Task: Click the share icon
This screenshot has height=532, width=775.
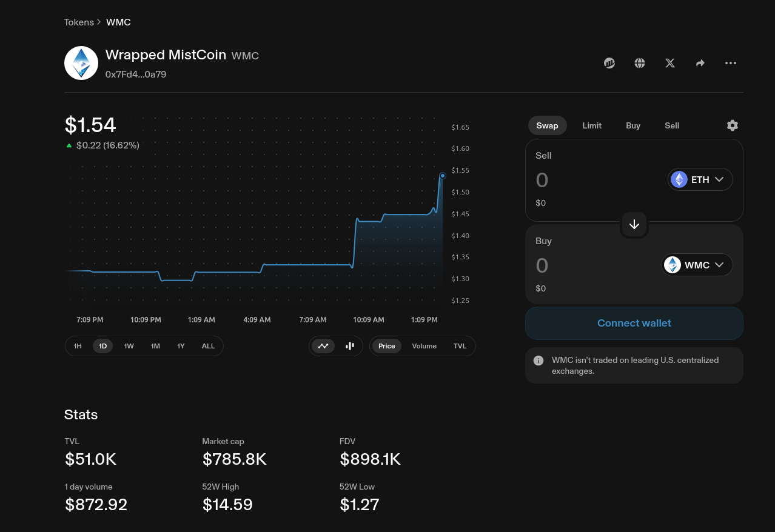Action: point(700,62)
